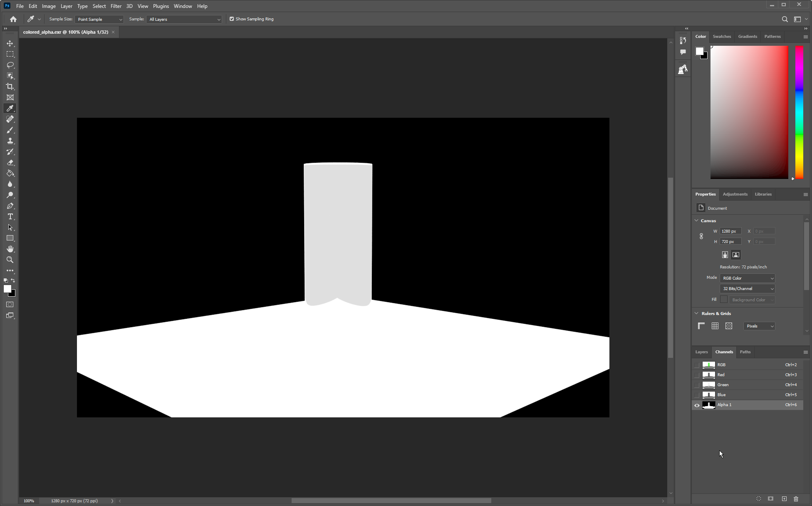The height and width of the screenshot is (506, 812).
Task: Delete current channel trash icon
Action: (x=796, y=499)
